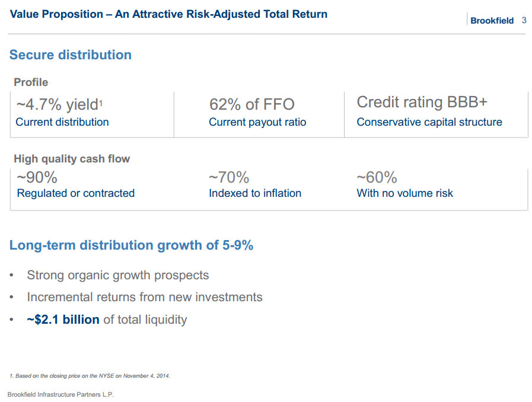Screen dimensions: 532x402
Task: Select the Long-term distribution growth heading
Action: 131,245
